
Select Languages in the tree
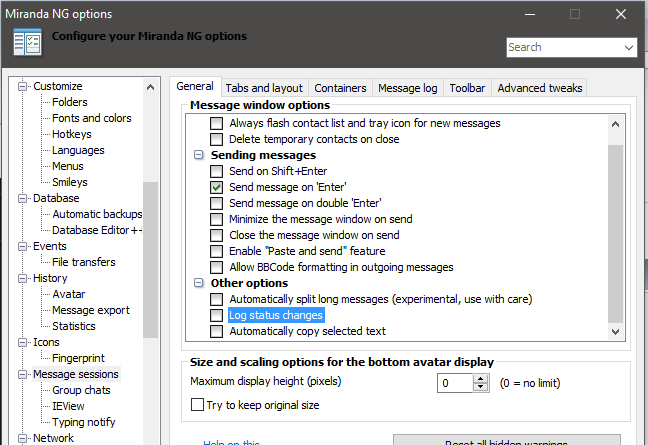click(x=78, y=150)
